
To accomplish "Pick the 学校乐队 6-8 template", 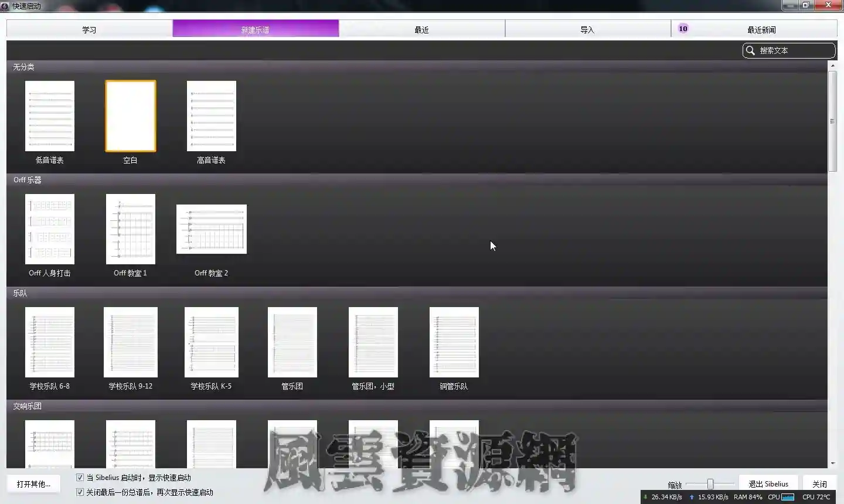I will coord(50,342).
